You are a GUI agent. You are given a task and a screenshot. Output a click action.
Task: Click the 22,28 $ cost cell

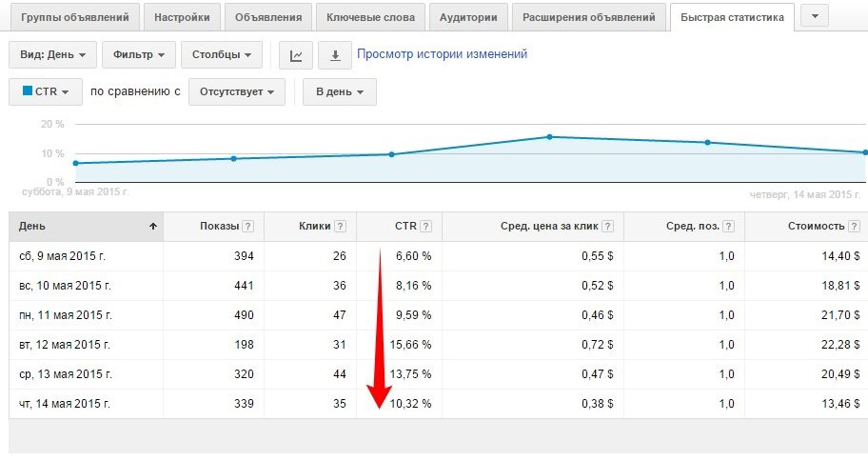pyautogui.click(x=840, y=345)
